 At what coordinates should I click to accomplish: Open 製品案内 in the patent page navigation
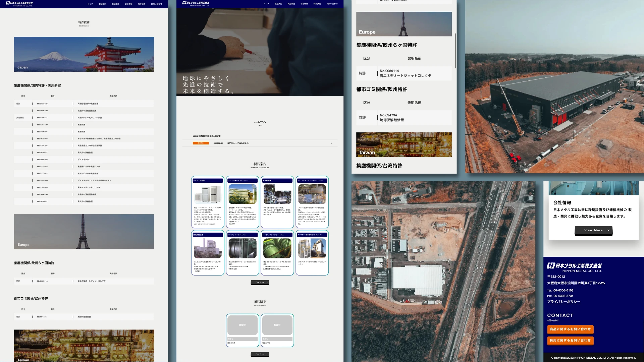pos(102,4)
